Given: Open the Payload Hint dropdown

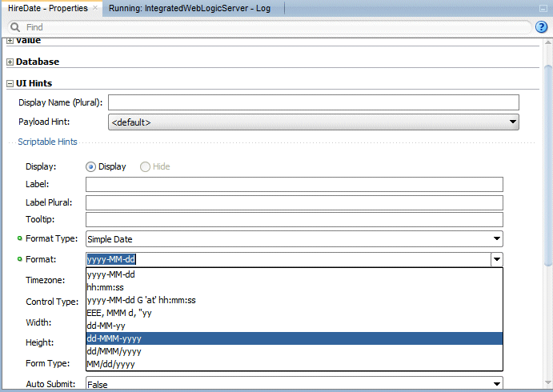Looking at the screenshot, I should [314, 122].
